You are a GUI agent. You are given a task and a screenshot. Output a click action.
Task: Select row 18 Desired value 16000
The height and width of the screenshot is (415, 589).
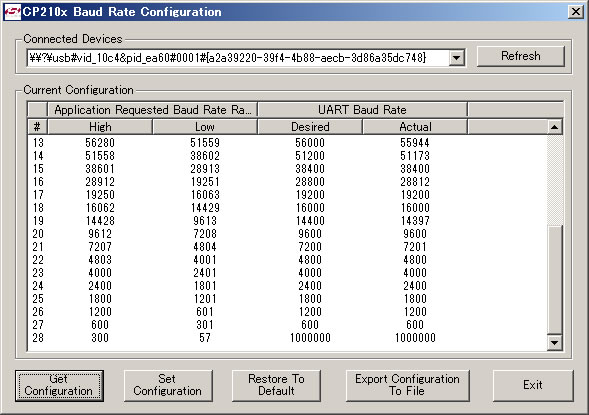(x=310, y=208)
